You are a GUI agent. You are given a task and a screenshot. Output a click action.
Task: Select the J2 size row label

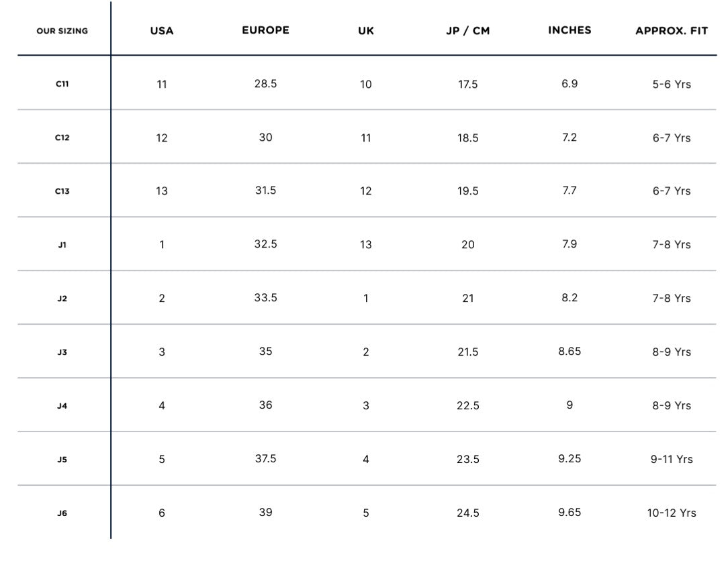click(x=62, y=299)
